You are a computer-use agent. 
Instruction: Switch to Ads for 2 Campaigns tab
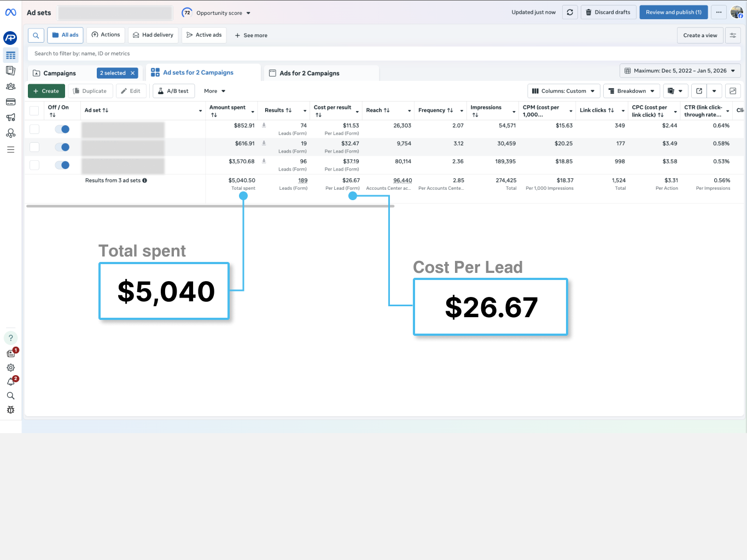pyautogui.click(x=309, y=73)
